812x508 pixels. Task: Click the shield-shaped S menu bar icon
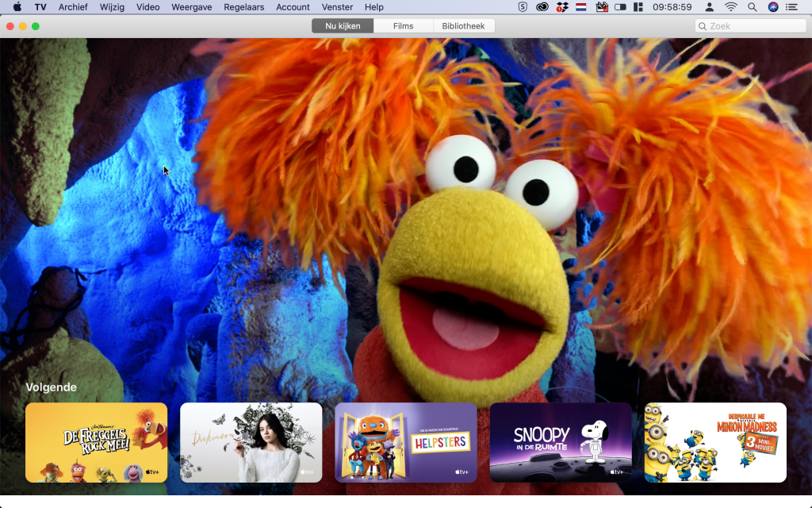[x=523, y=7]
